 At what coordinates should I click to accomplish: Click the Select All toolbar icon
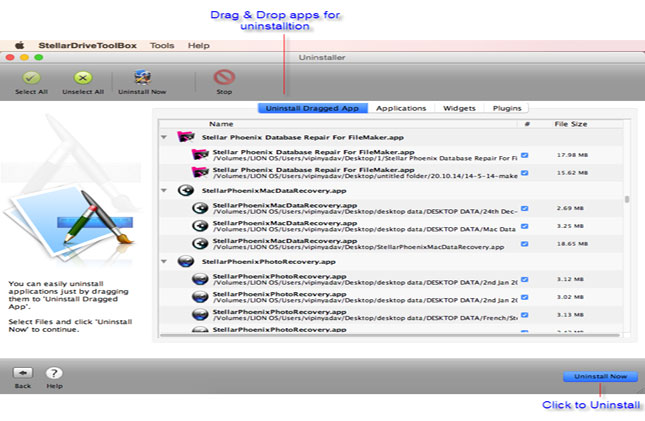coord(31,77)
